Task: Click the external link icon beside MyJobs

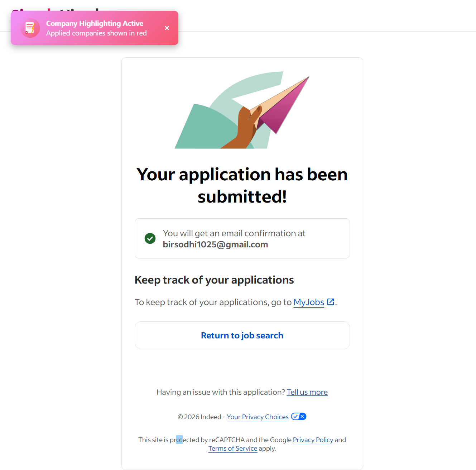Action: [331, 302]
